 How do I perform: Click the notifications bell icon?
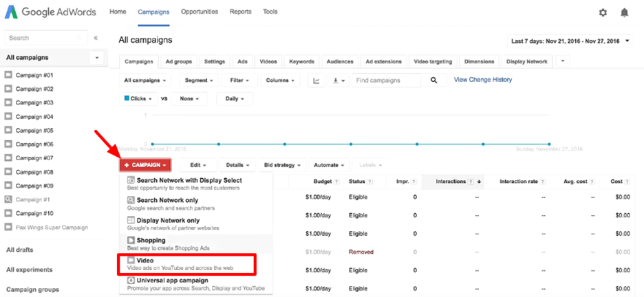point(625,12)
